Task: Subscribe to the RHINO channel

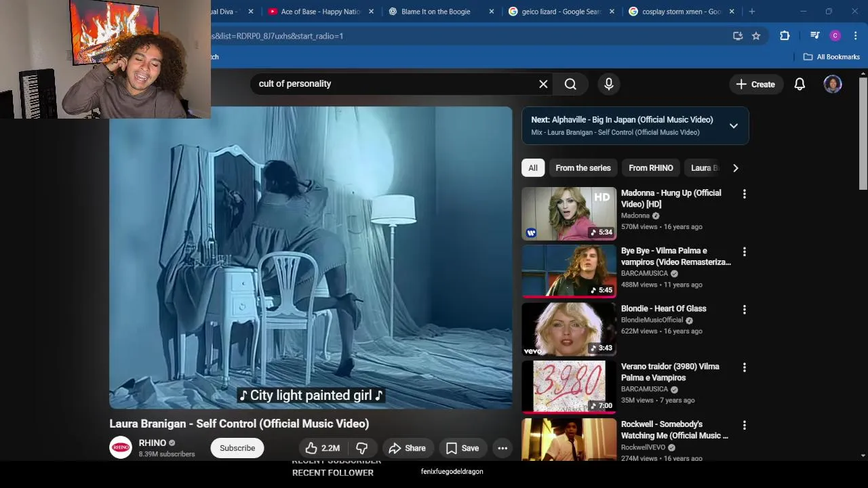Action: point(237,448)
